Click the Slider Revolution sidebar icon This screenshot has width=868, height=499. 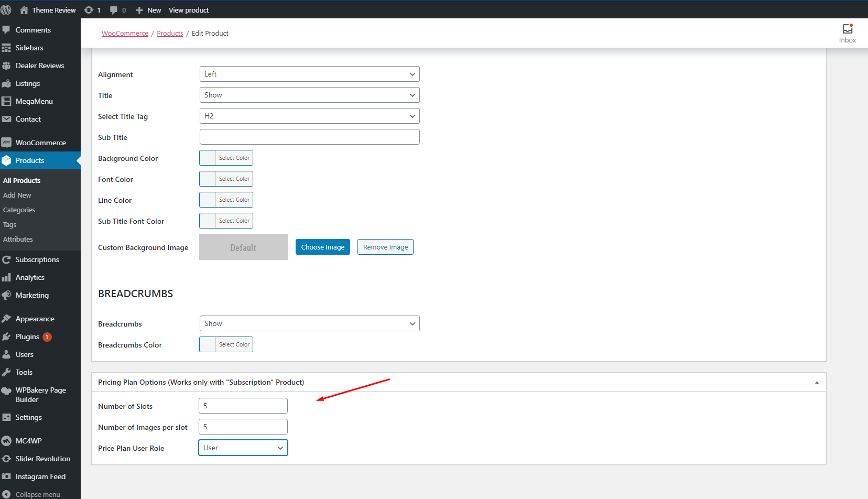tap(6, 459)
